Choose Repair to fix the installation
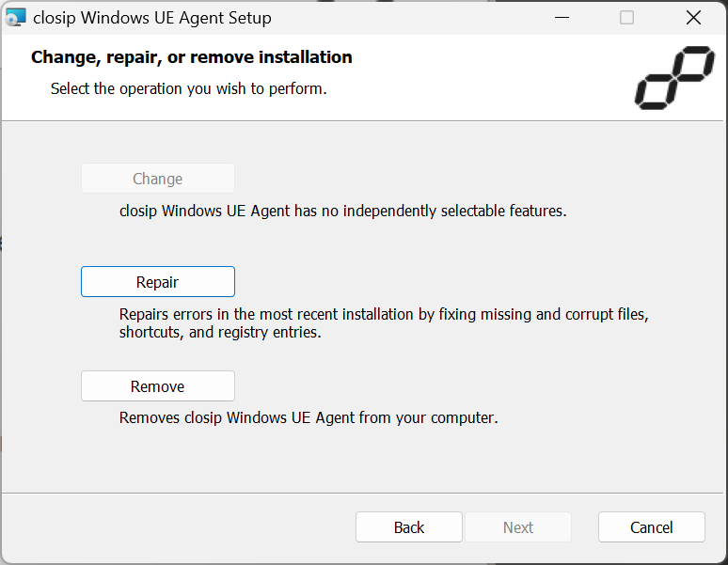 [158, 282]
